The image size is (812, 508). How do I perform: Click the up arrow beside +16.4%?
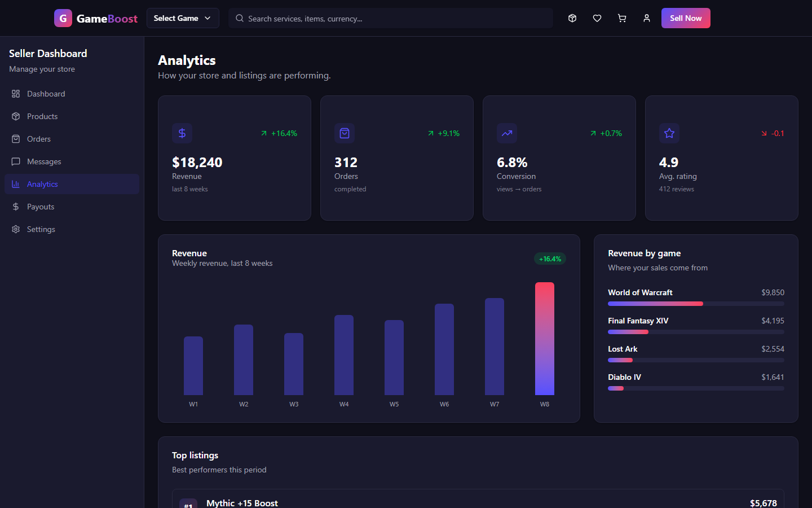(264, 133)
